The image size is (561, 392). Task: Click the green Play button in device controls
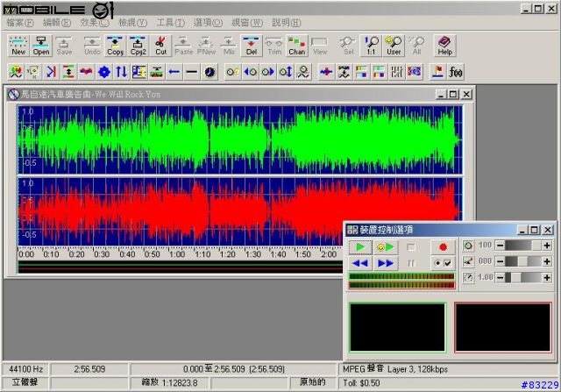(360, 247)
